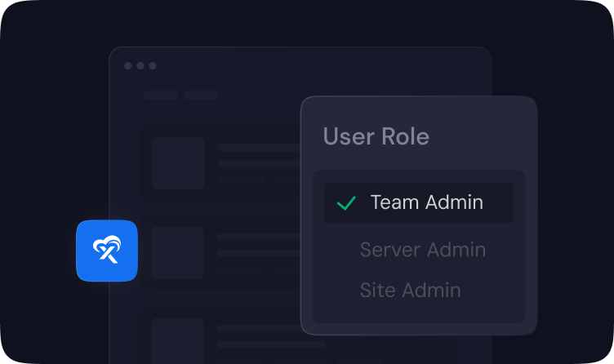This screenshot has width=614, height=364.
Task: Click the rightmost window control dot
Action: point(153,66)
